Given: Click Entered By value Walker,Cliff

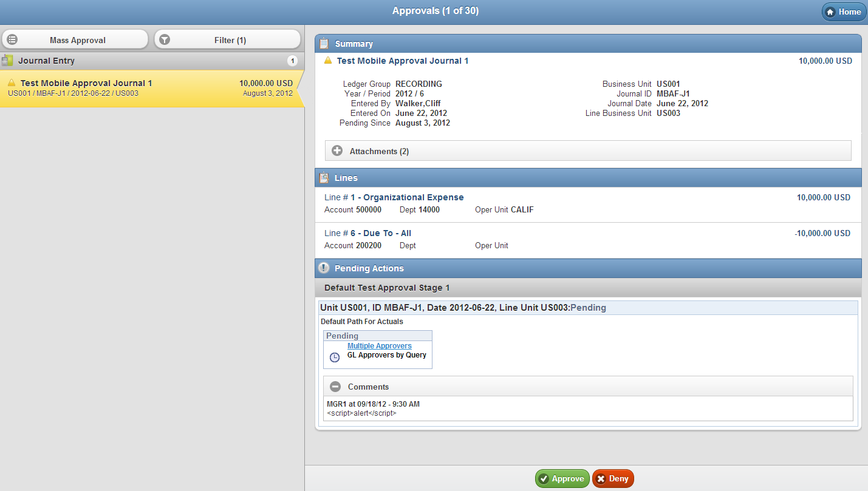Looking at the screenshot, I should [418, 103].
